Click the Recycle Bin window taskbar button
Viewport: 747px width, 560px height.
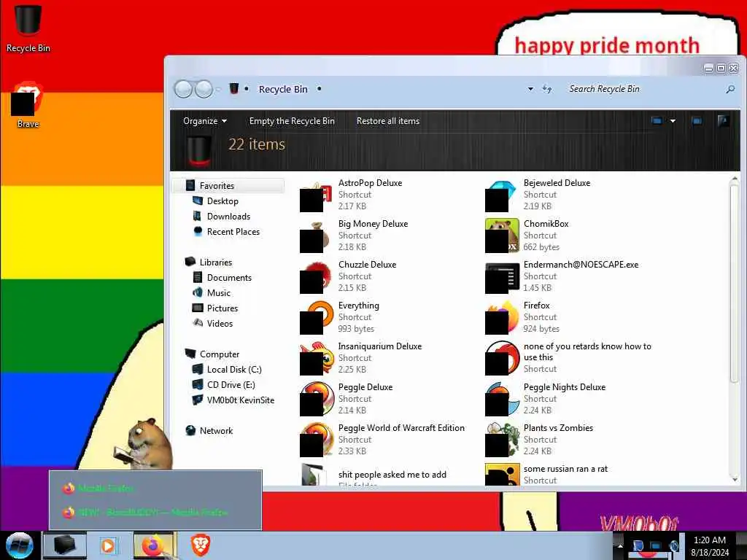[x=65, y=545]
